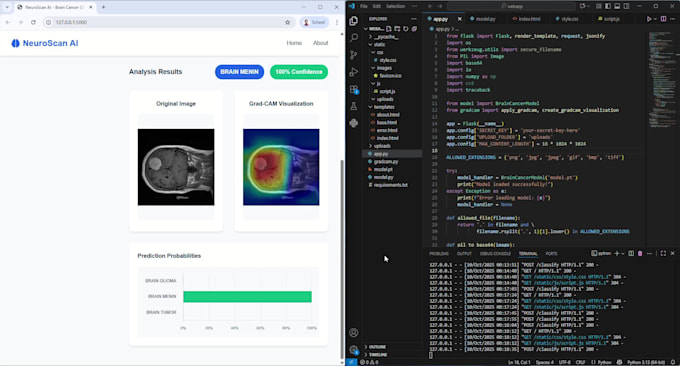Click the green BRAIN MENIN probability bar
Screen dimensions: 680x366
pos(247,297)
